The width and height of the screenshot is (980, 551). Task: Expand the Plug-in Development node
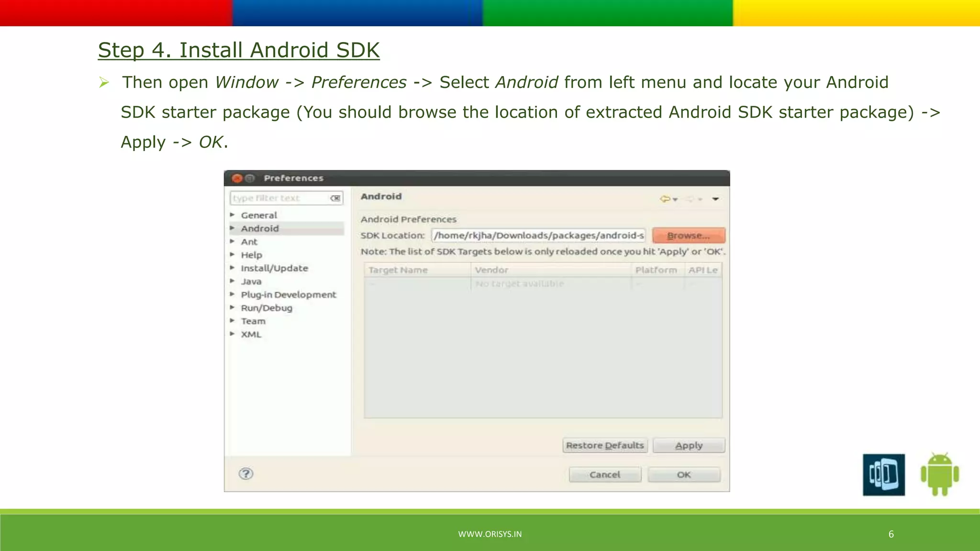pos(232,294)
